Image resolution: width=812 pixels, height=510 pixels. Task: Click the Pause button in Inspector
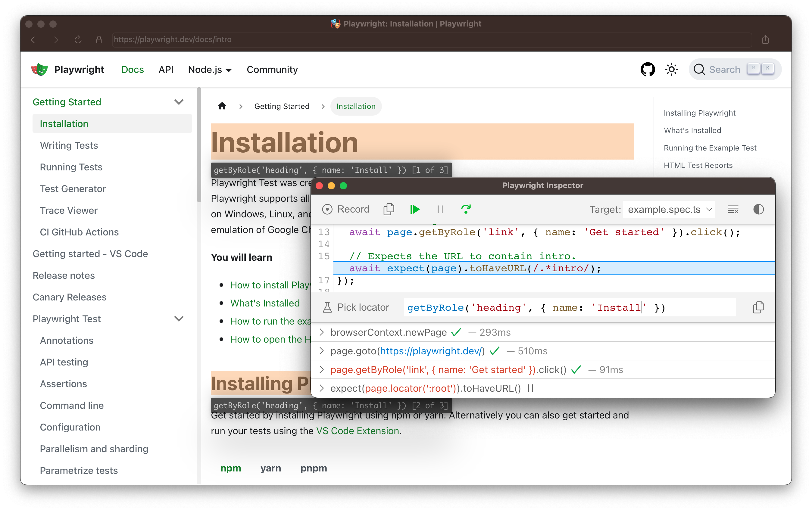point(441,210)
